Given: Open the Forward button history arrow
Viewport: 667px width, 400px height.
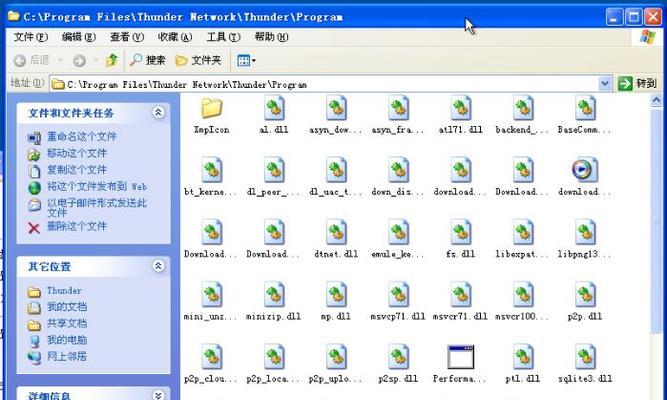Looking at the screenshot, I should pos(95,60).
